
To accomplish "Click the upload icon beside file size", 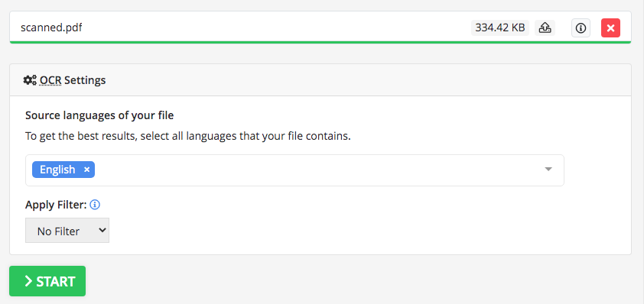I will tap(545, 28).
